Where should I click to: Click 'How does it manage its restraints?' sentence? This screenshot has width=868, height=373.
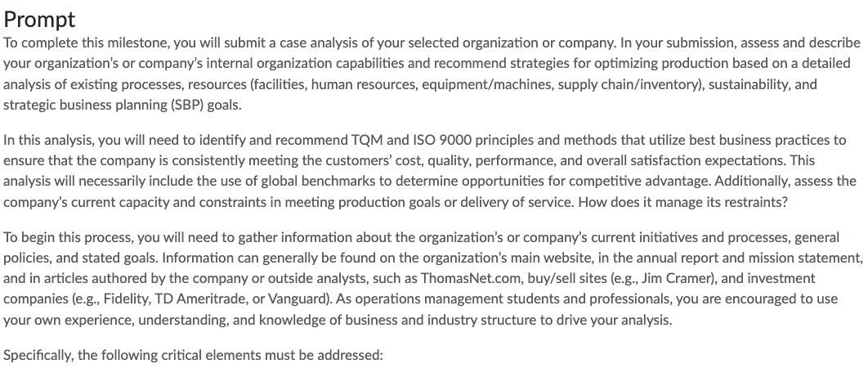click(x=682, y=202)
